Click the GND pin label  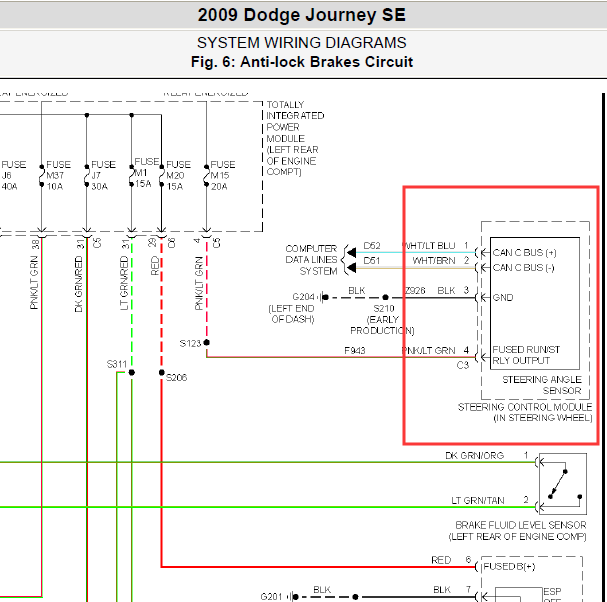tap(503, 297)
